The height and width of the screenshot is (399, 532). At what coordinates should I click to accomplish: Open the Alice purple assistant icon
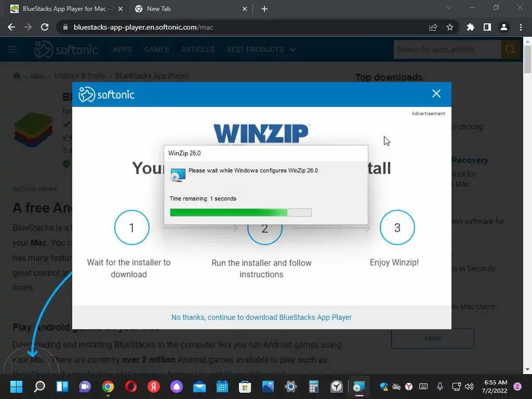point(177,386)
